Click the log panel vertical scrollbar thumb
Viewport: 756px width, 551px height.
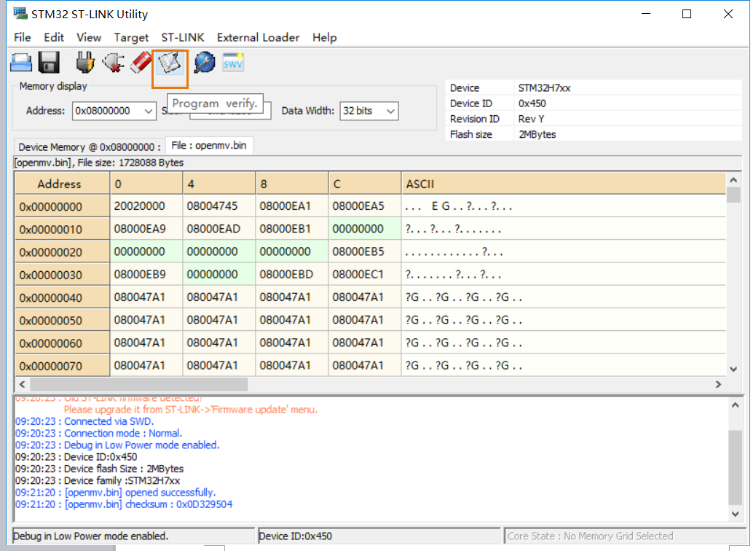coord(735,467)
